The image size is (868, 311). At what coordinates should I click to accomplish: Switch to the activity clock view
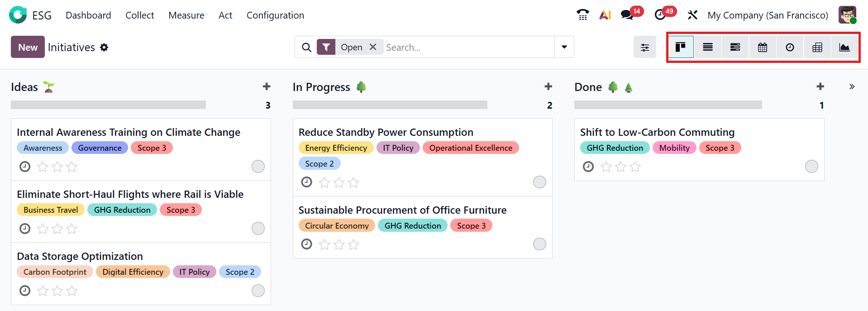coord(790,47)
